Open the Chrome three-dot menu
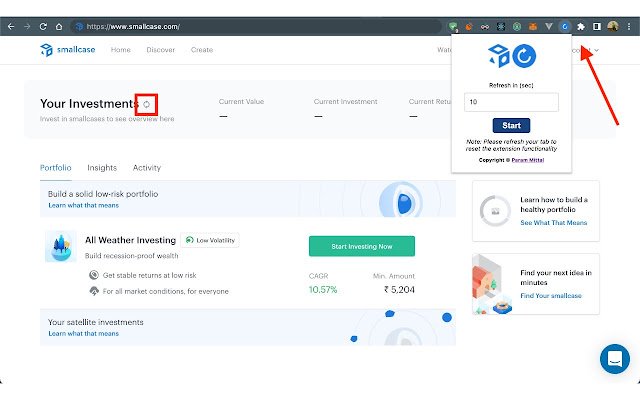640x400 pixels. click(x=629, y=27)
